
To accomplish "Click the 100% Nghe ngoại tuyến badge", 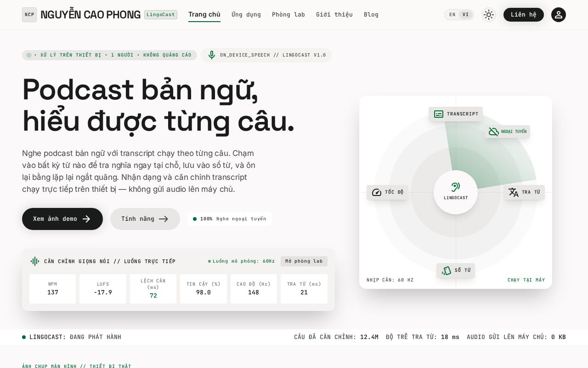I will (x=230, y=219).
